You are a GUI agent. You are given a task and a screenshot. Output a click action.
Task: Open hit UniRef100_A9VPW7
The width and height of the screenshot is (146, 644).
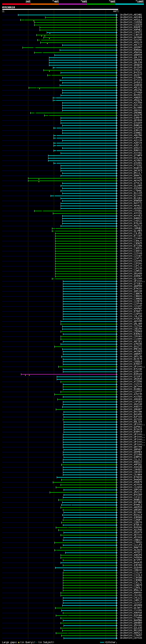[131, 309]
